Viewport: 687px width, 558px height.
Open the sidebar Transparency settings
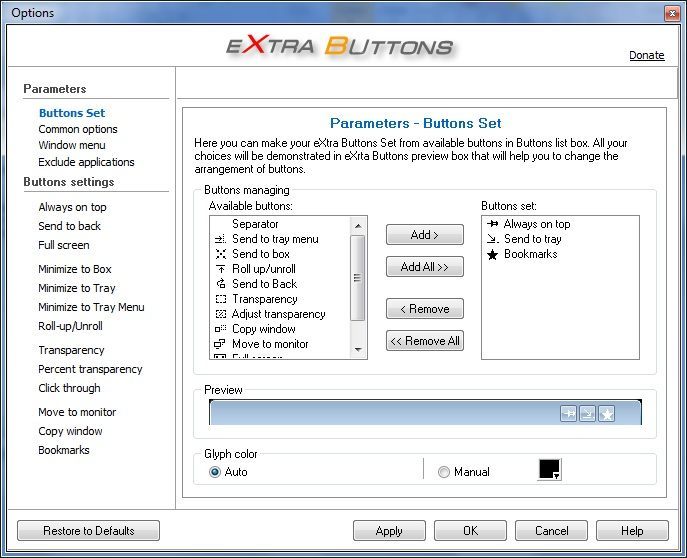tap(71, 350)
